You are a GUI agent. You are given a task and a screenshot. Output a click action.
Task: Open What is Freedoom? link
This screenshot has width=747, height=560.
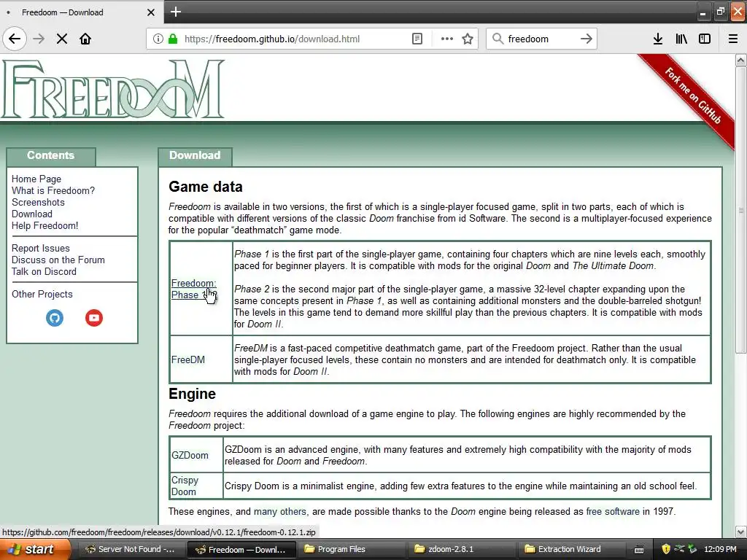pyautogui.click(x=53, y=190)
